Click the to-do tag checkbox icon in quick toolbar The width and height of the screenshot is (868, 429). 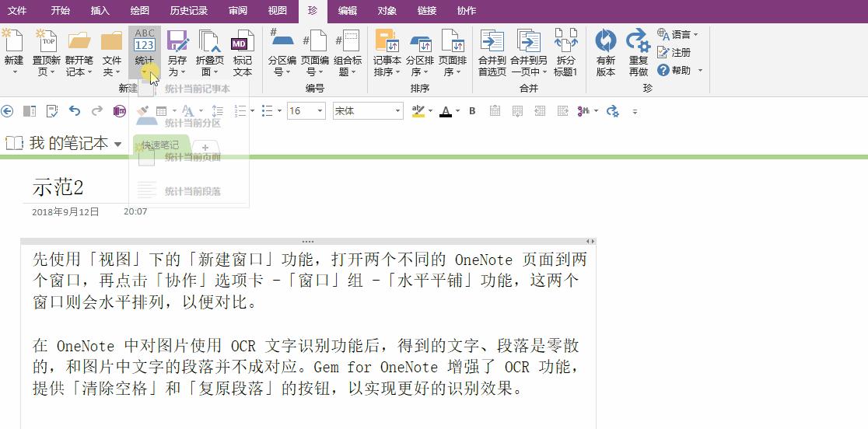click(x=52, y=111)
